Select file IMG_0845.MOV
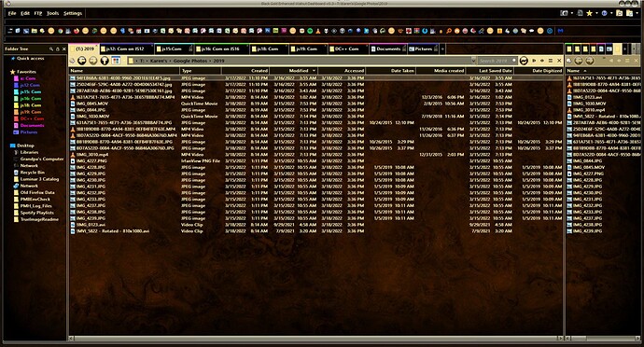The image size is (644, 347). pyautogui.click(x=92, y=104)
